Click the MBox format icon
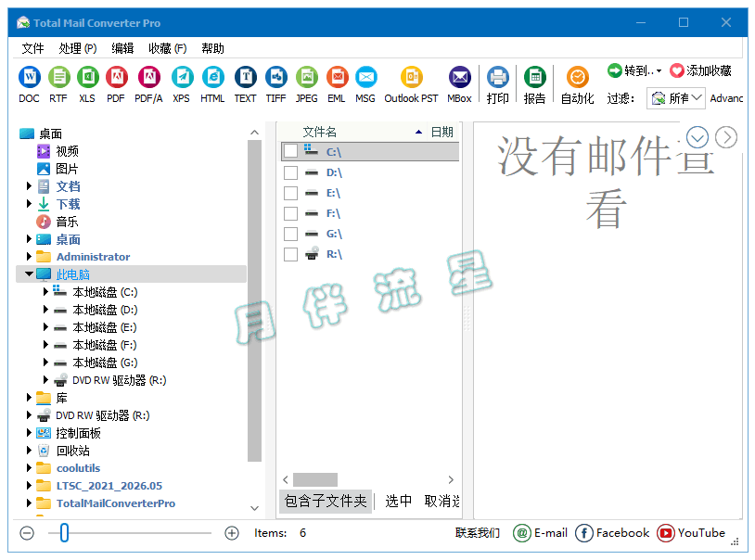Viewport: 755px width, 560px height. [x=459, y=77]
